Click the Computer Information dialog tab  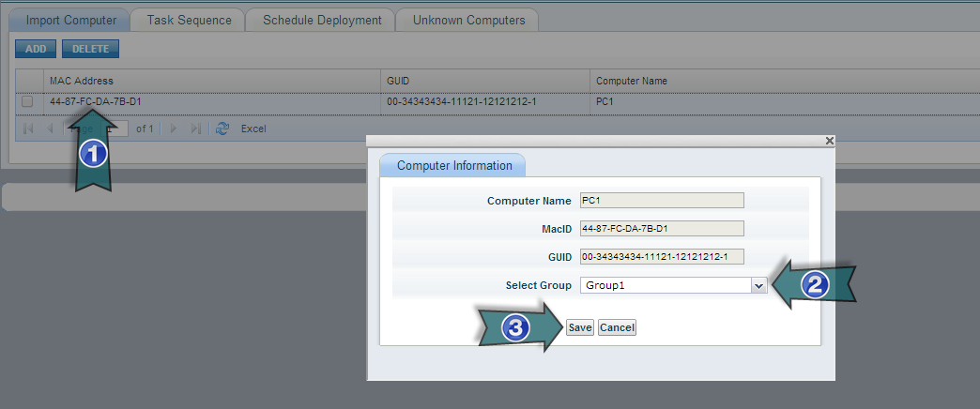point(454,166)
